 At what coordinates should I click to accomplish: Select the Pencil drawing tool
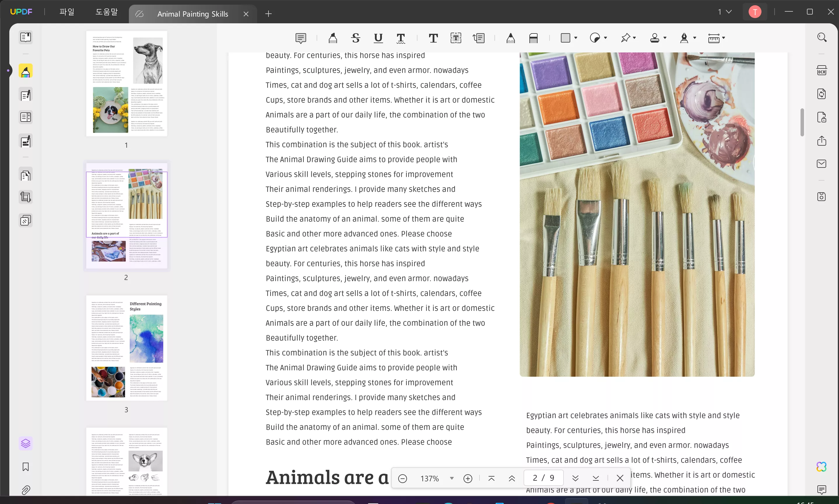510,38
